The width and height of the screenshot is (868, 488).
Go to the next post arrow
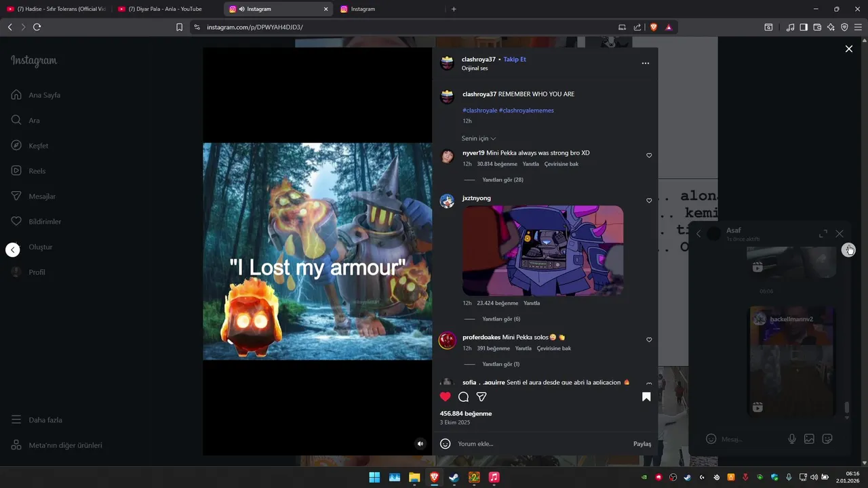[x=848, y=249]
